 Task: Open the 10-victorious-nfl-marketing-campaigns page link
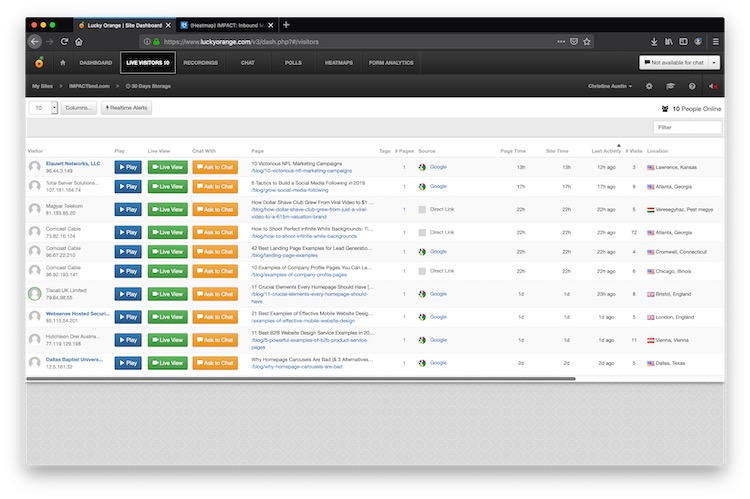point(301,171)
